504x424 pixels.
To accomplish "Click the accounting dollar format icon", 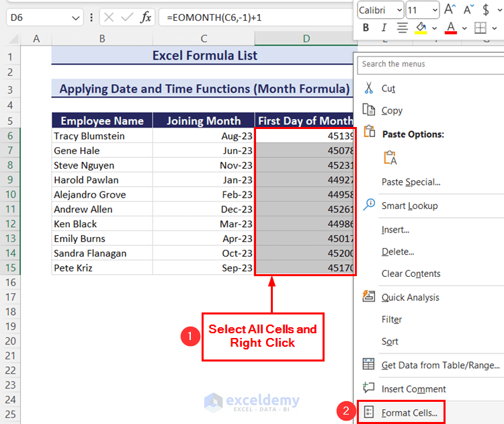I will tap(486, 9).
